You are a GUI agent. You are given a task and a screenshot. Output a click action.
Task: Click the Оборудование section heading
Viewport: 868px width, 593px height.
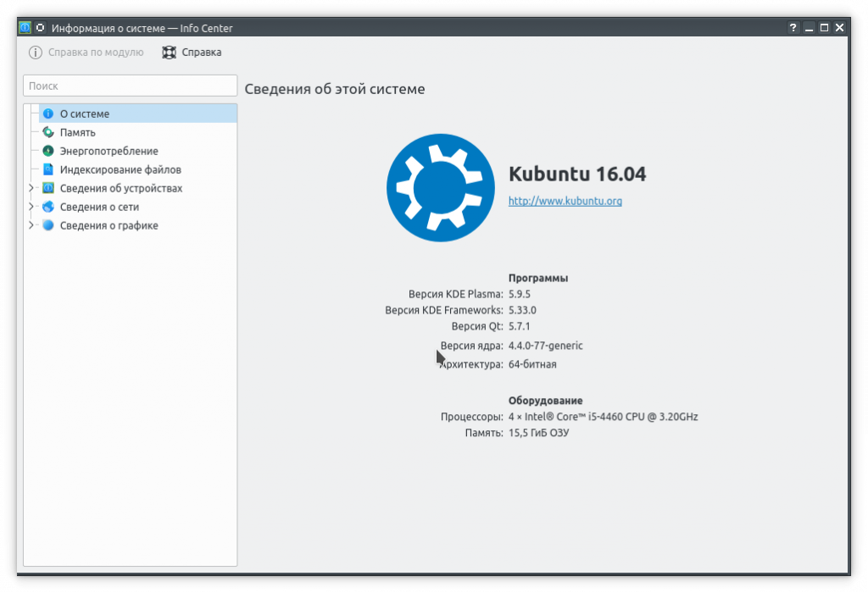[545, 401]
